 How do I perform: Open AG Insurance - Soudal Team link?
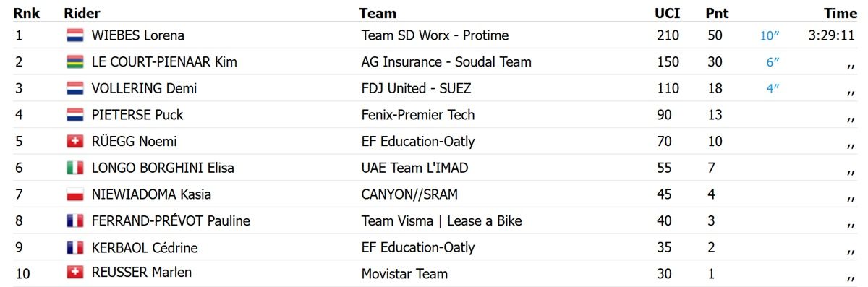point(446,62)
